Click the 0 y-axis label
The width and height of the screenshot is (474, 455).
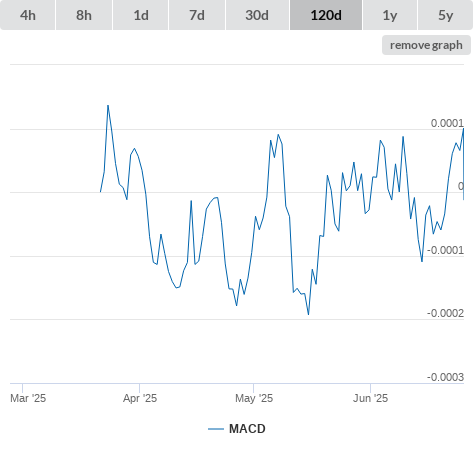461,186
